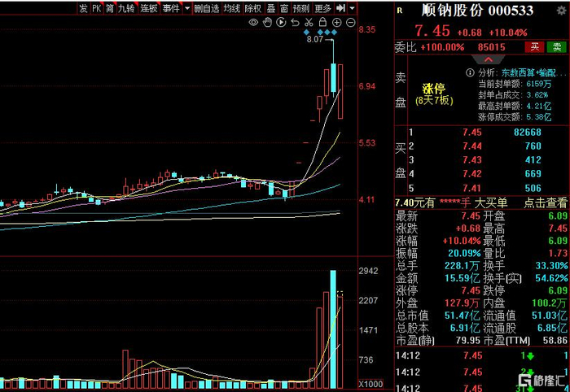The height and width of the screenshot is (392, 570).
Task: Click the info icon beside 分析
Action: (x=470, y=72)
